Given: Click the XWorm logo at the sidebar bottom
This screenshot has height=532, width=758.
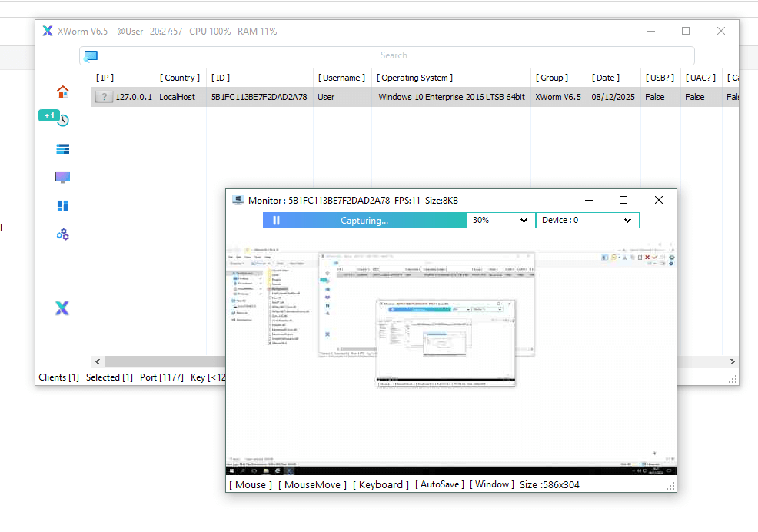Looking at the screenshot, I should 62,308.
